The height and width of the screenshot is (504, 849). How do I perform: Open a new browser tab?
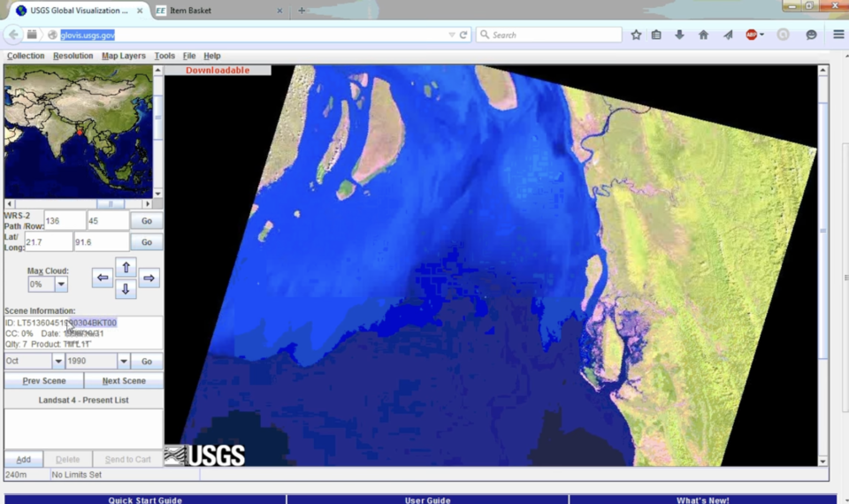(302, 11)
